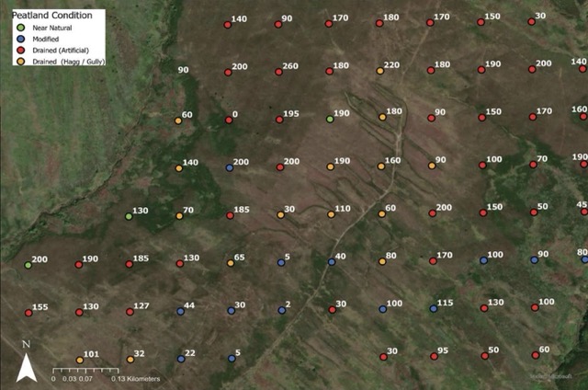Click the Near Natural green legend swatch
Image resolution: width=588 pixels, height=390 pixels.
pos(11,26)
